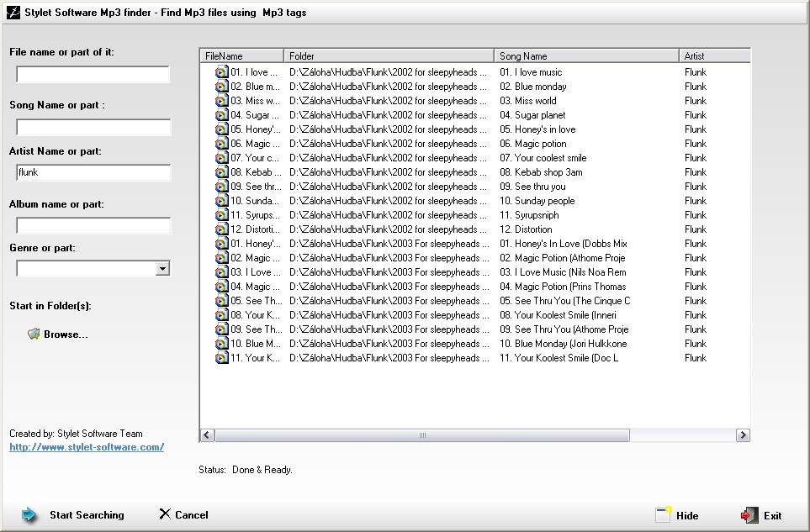
Task: Focus the Song Name input field
Action: 93,127
